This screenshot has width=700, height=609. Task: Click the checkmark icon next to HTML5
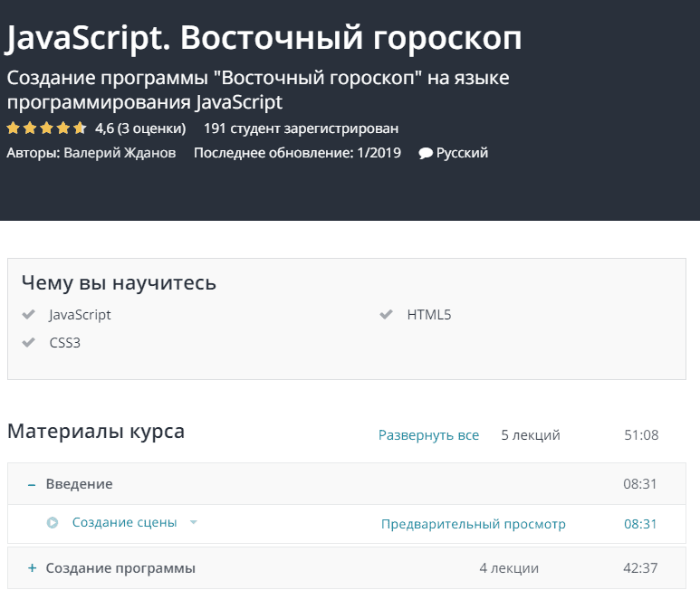pyautogui.click(x=387, y=315)
